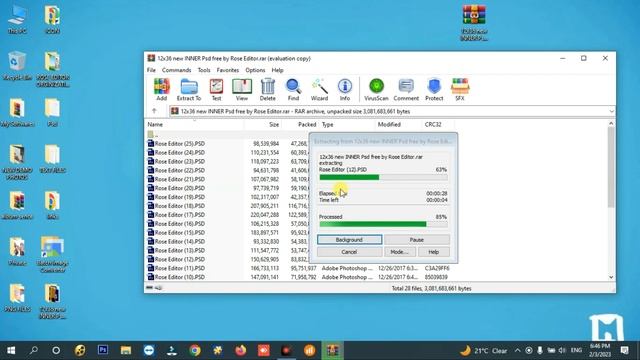Sort by the Type column header

tap(346, 124)
